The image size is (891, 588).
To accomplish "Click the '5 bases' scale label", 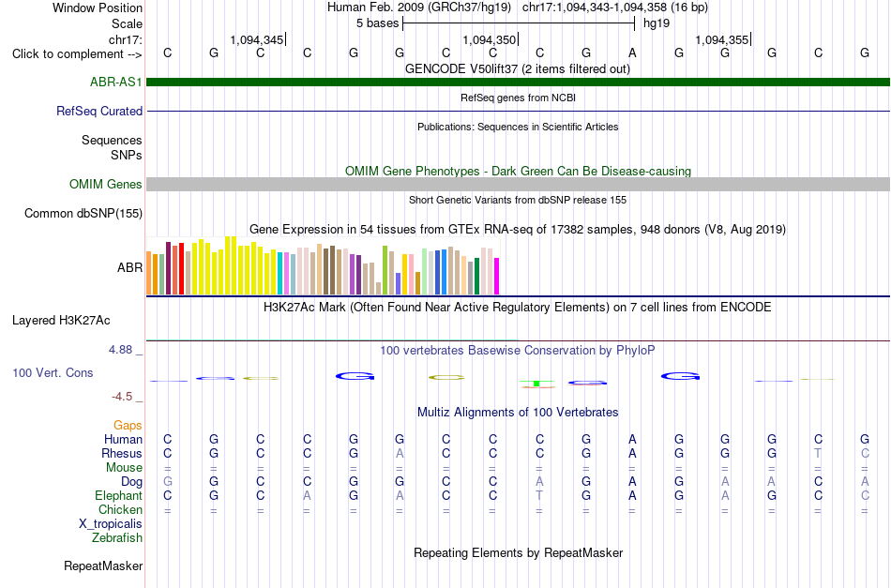I will (x=377, y=23).
